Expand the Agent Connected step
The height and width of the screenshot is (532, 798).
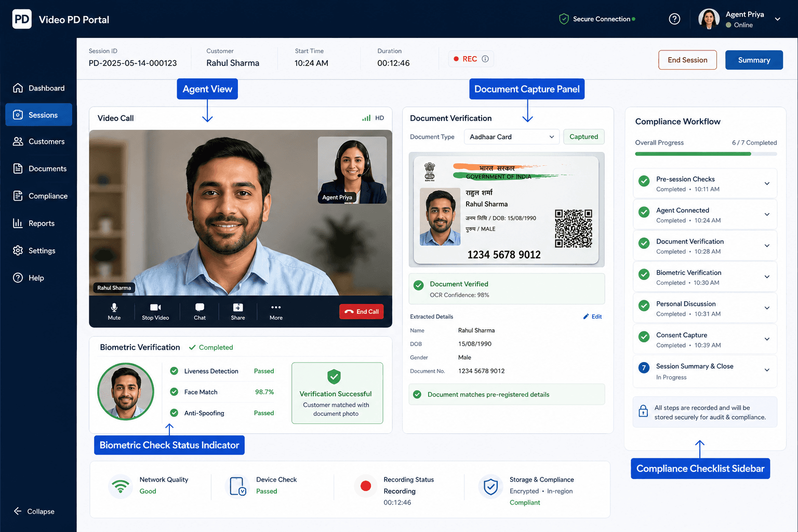(767, 215)
